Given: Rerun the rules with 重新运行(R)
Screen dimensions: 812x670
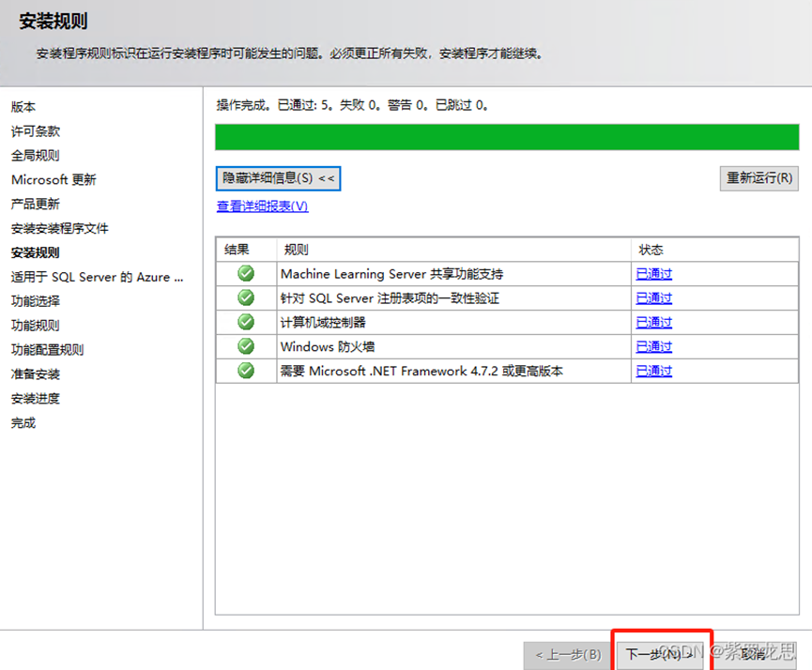Looking at the screenshot, I should pyautogui.click(x=759, y=178).
